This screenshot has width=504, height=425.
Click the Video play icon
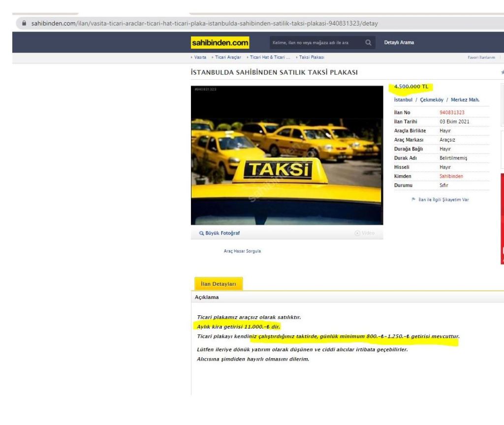(x=357, y=233)
